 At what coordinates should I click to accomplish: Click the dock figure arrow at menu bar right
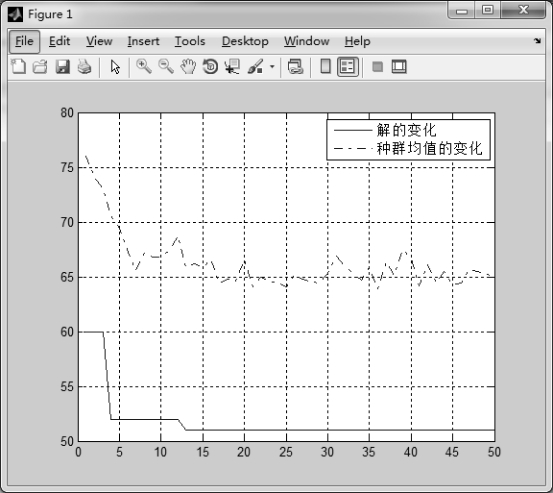[537, 41]
